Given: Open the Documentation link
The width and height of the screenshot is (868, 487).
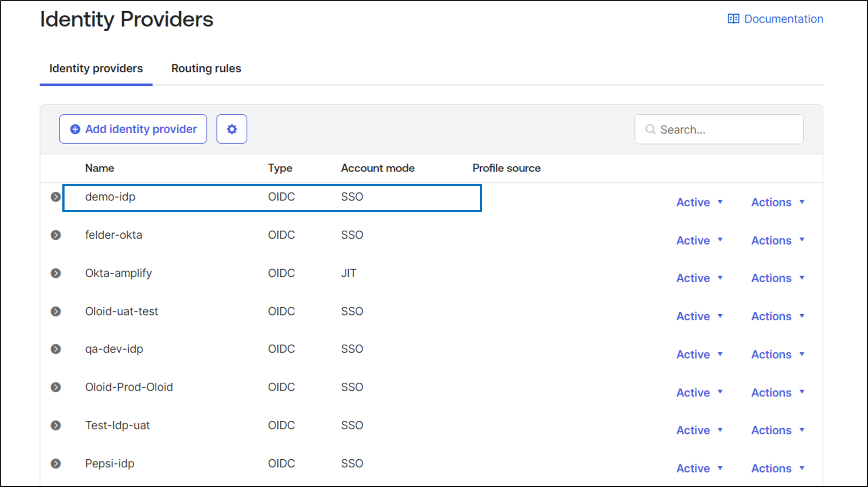Looking at the screenshot, I should pyautogui.click(x=775, y=19).
